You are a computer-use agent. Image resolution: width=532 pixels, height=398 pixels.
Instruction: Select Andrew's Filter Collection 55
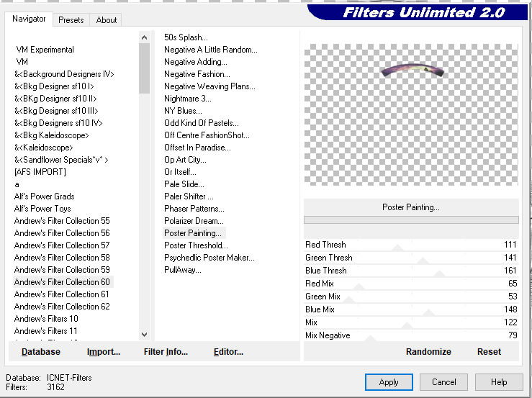point(62,221)
